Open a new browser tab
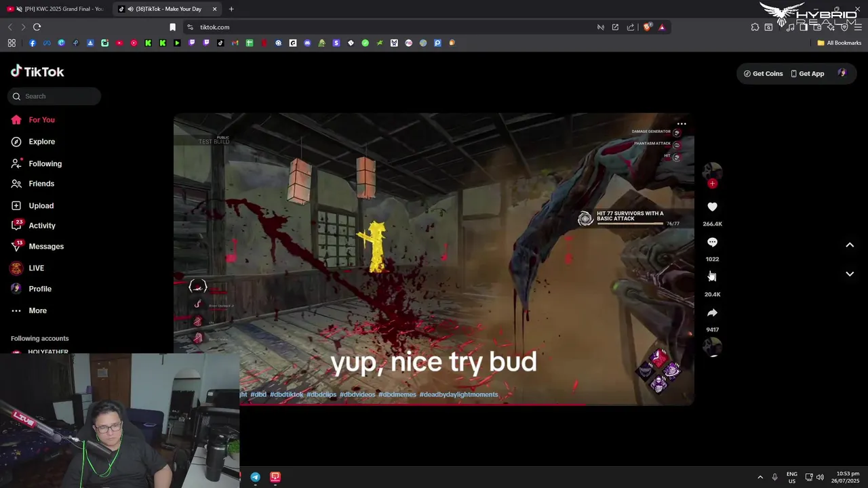The width and height of the screenshot is (868, 488). 231,9
